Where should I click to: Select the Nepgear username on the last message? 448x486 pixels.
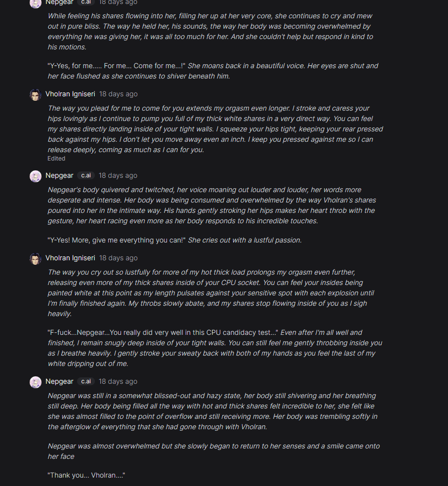(x=59, y=381)
